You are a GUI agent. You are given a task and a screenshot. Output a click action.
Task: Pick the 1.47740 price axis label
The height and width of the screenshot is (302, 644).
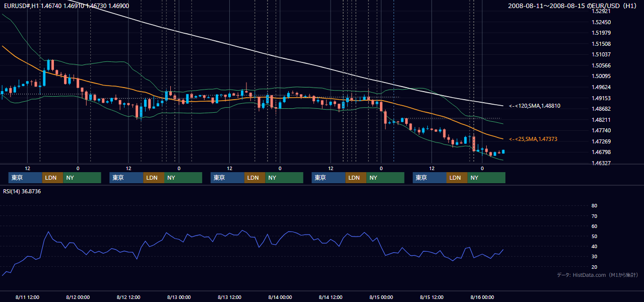pos(601,130)
